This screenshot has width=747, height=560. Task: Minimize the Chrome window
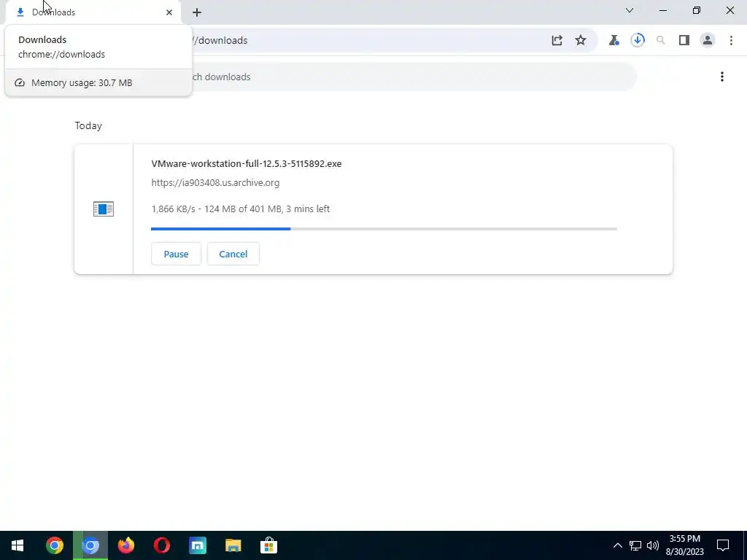tap(663, 10)
